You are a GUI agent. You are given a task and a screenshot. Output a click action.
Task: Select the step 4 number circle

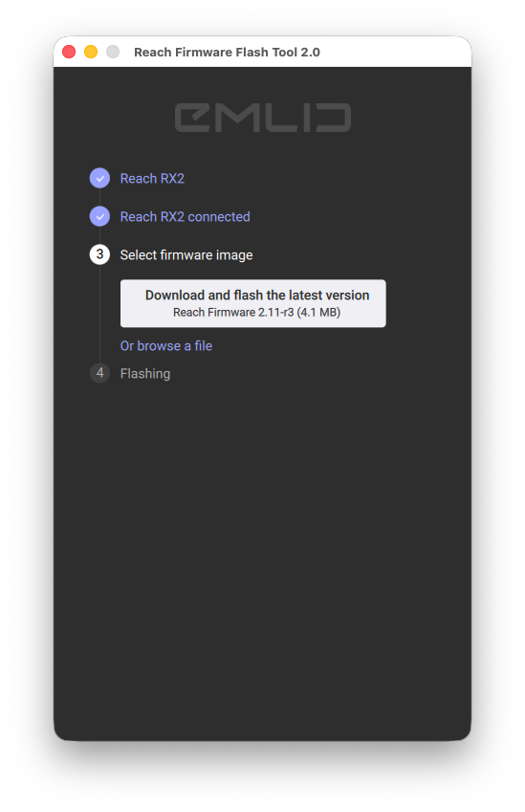[99, 373]
